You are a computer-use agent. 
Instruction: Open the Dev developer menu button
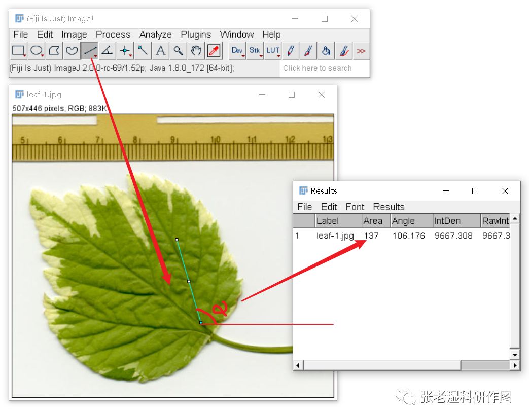237,51
